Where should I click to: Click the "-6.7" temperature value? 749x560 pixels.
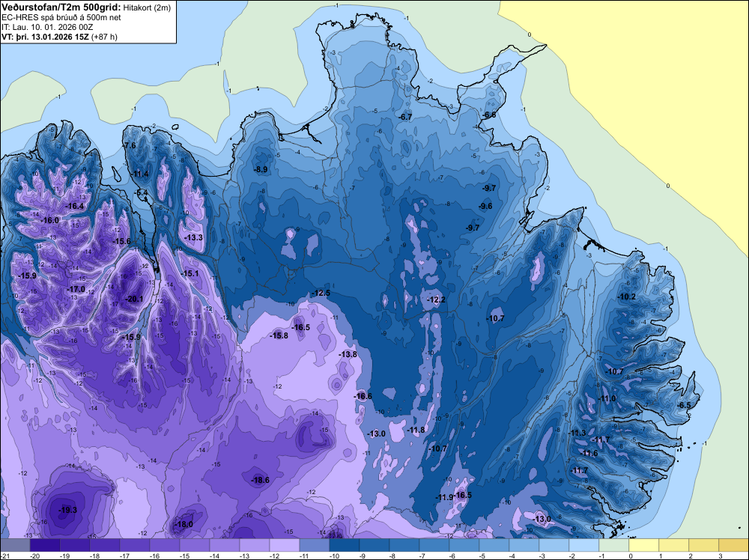pos(405,117)
